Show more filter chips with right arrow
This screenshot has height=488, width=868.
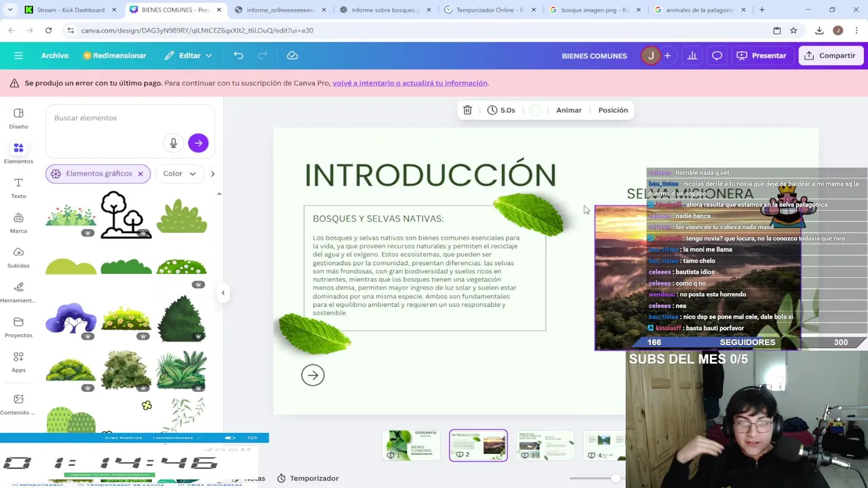click(212, 174)
